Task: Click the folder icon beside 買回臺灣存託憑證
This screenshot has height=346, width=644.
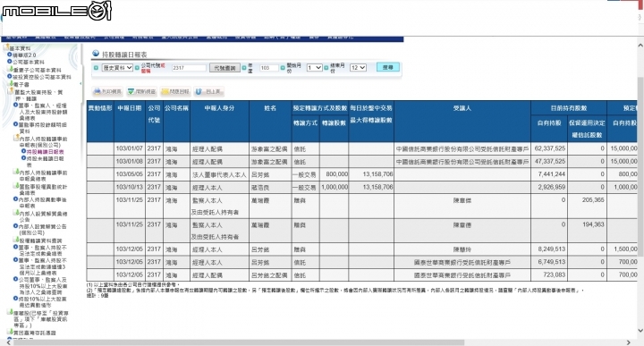Action: [10, 332]
